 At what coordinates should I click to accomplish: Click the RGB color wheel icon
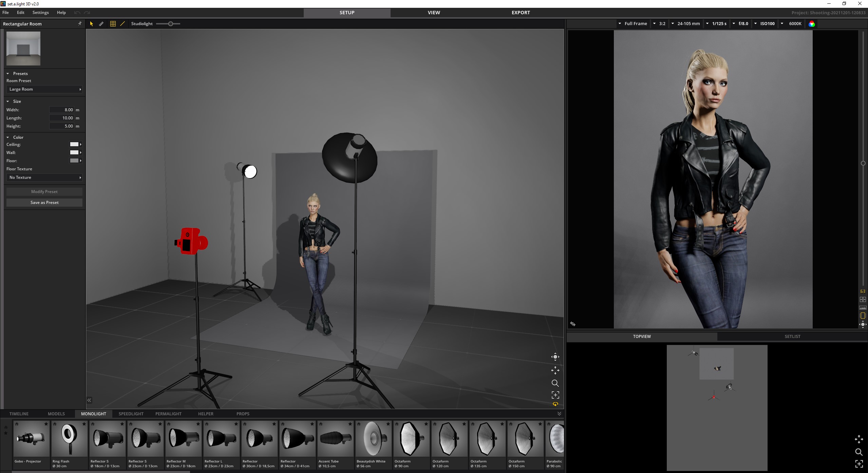pos(812,24)
